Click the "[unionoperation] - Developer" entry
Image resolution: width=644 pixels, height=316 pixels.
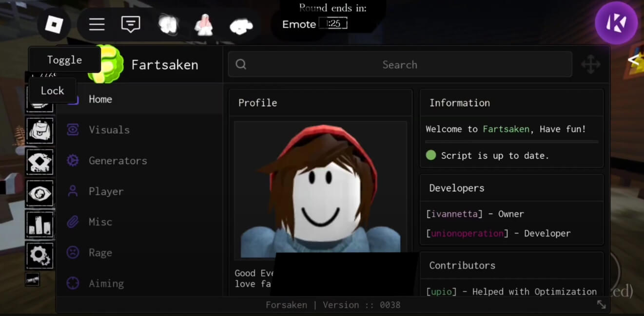click(498, 233)
